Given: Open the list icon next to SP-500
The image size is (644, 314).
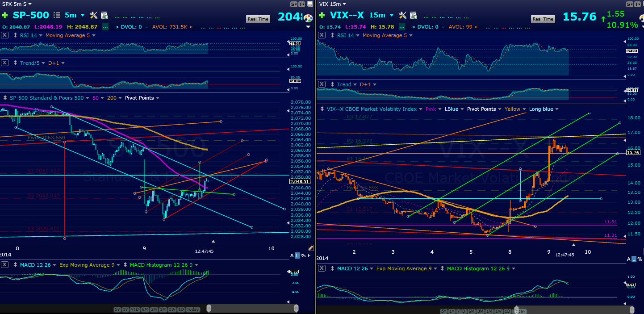Looking at the screenshot, I should (x=57, y=15).
